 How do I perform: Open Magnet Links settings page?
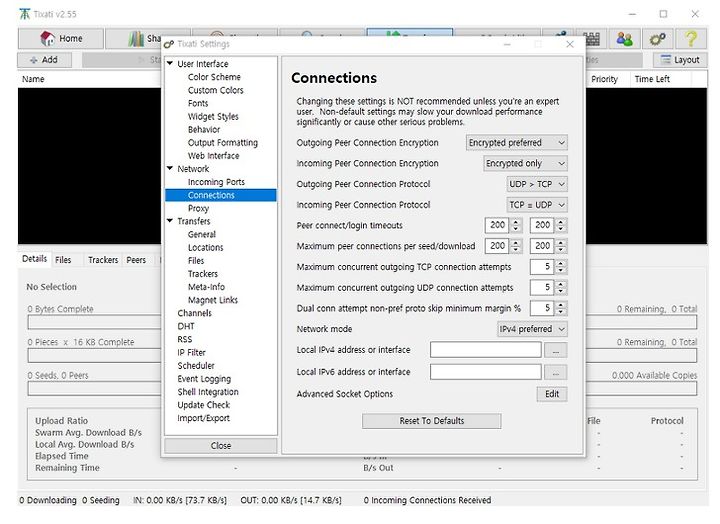click(213, 300)
